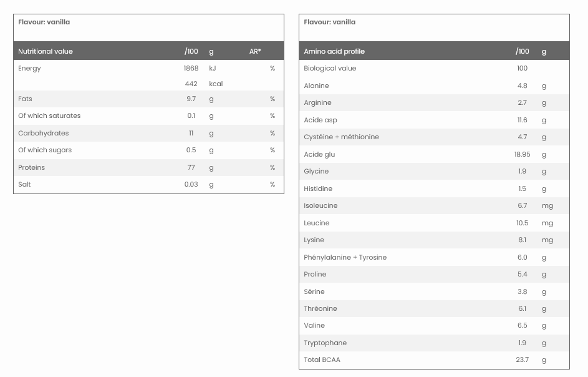The image size is (588, 377).
Task: Select the Arginine row label
Action: click(x=317, y=102)
